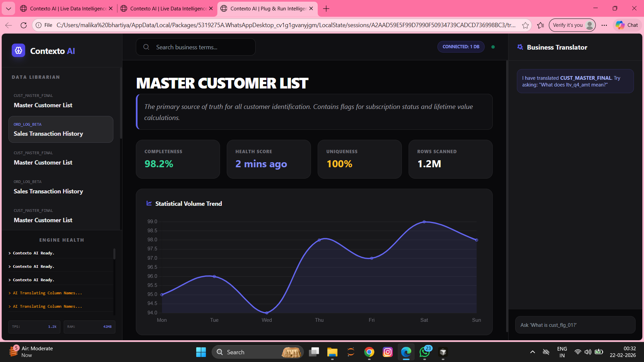644x362 pixels.
Task: Close the Contexto AI Plug & Run tab
Action: point(311,8)
